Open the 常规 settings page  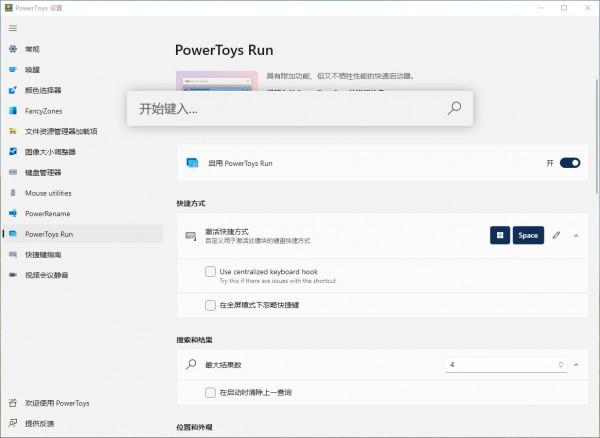[x=82, y=49]
